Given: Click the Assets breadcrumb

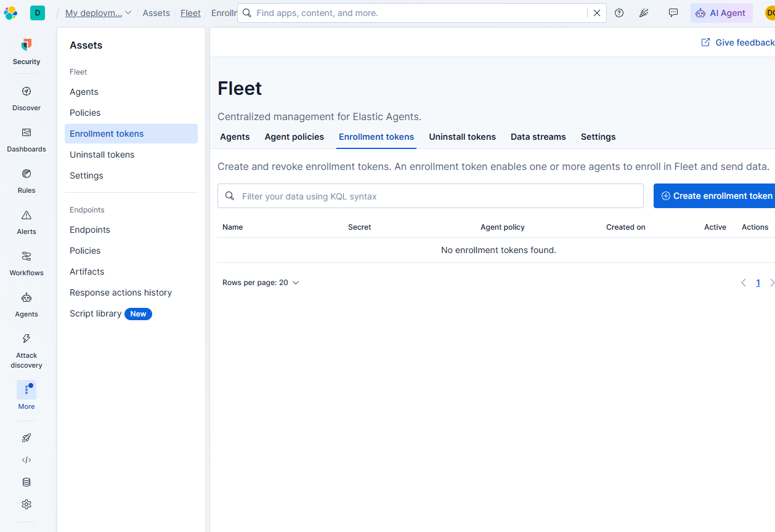Looking at the screenshot, I should point(156,13).
